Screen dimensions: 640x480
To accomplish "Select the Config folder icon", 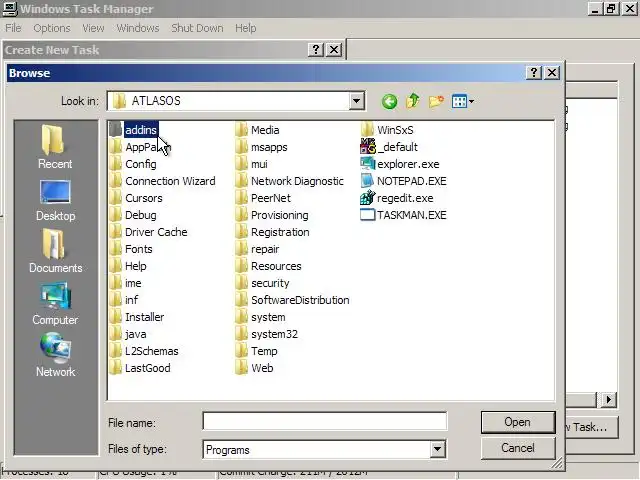I will coord(116,164).
